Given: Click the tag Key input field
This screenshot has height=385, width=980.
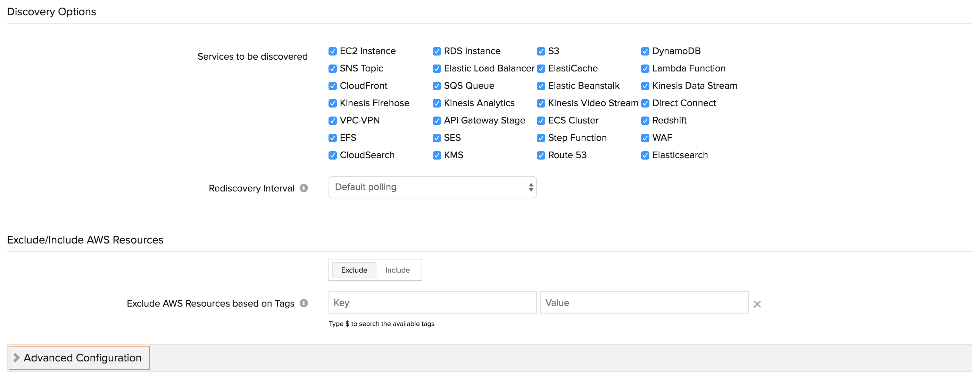Looking at the screenshot, I should [433, 303].
